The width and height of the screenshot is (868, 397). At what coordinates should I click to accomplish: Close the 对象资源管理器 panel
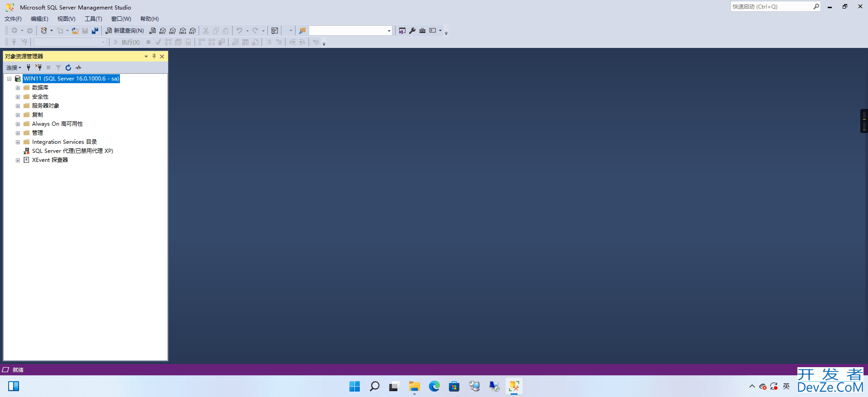click(162, 57)
